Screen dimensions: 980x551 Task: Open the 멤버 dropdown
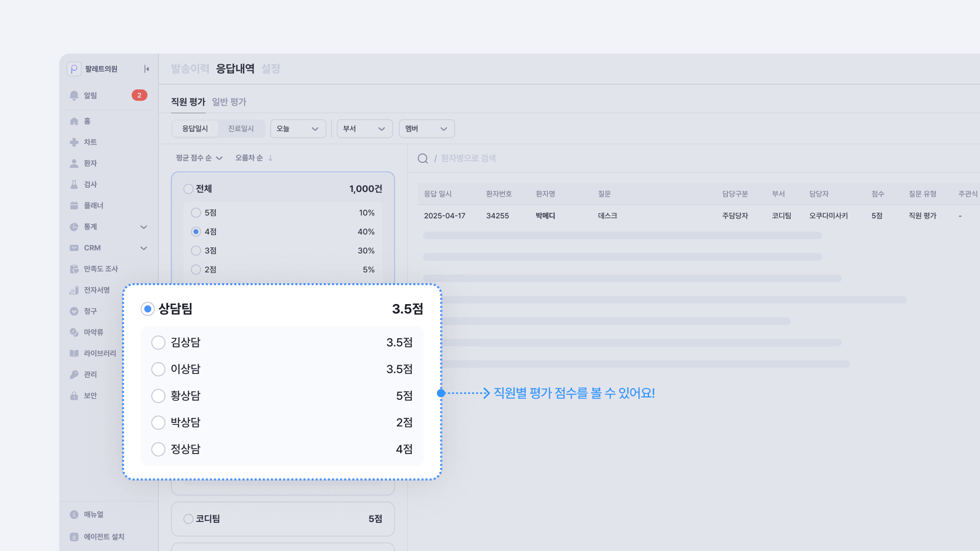427,129
